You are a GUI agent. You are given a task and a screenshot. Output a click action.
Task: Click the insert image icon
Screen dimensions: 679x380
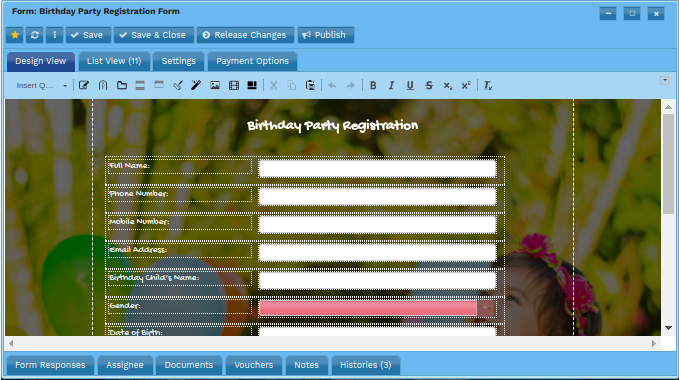click(215, 86)
